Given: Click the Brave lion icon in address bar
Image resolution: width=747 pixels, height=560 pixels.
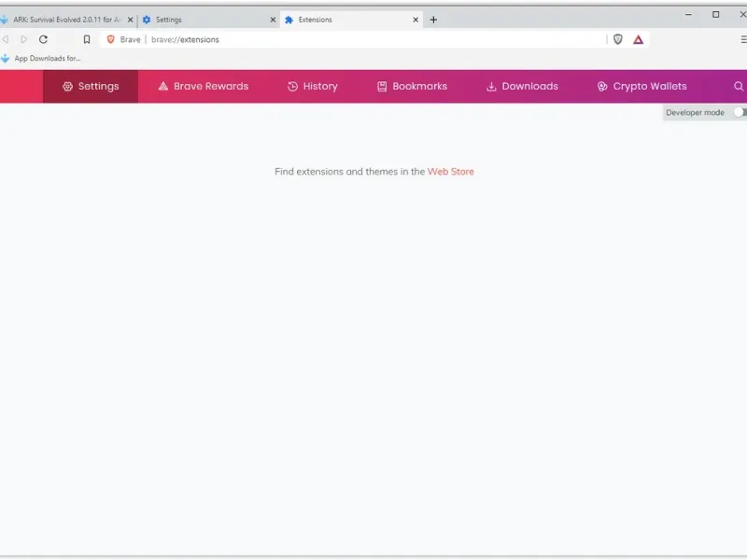Looking at the screenshot, I should pos(110,39).
